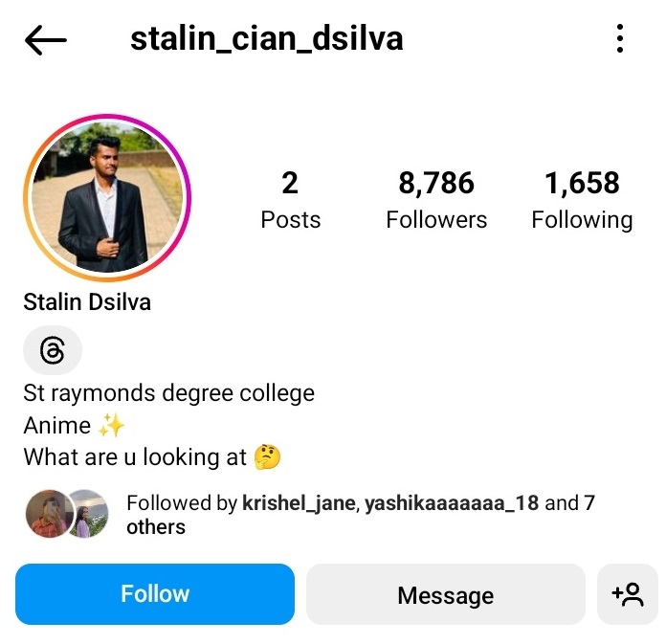Image resolution: width=666 pixels, height=644 pixels.
Task: Open the 8,786 Followers list
Action: pyautogui.click(x=436, y=200)
